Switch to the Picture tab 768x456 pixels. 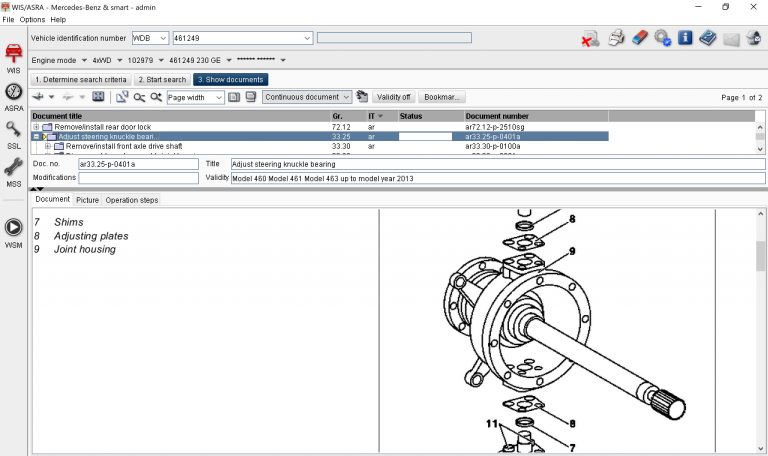pos(87,200)
